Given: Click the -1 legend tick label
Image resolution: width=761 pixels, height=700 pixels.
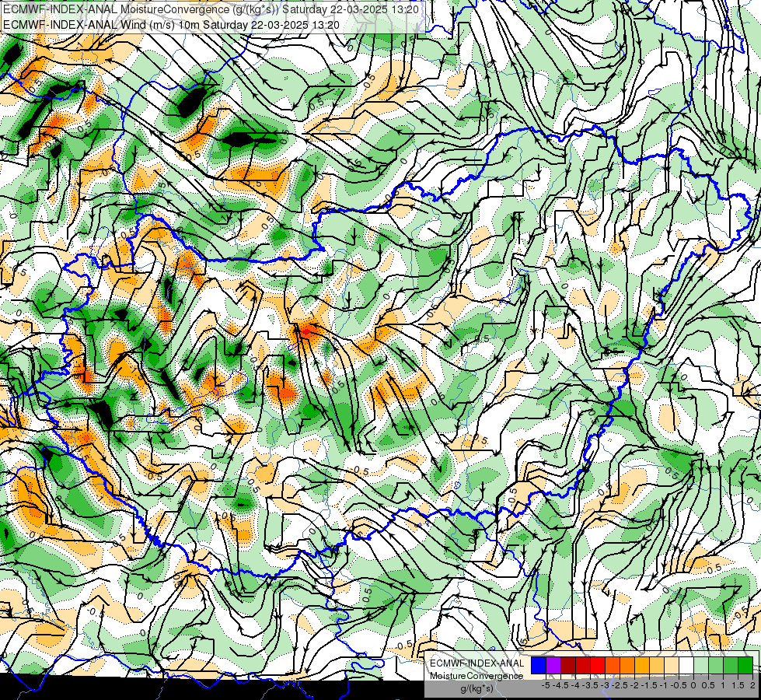Looking at the screenshot, I should pos(664,685).
